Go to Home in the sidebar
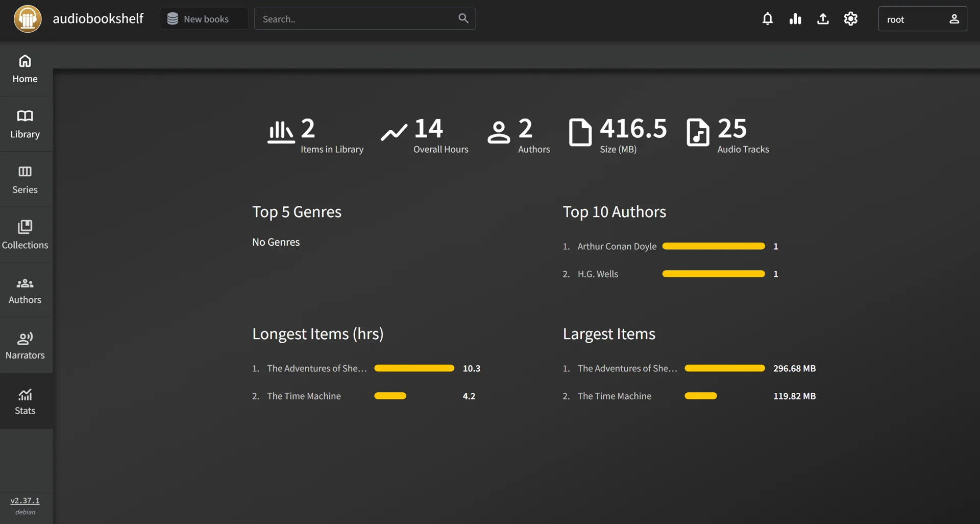Viewport: 980px width, 524px height. click(x=25, y=68)
